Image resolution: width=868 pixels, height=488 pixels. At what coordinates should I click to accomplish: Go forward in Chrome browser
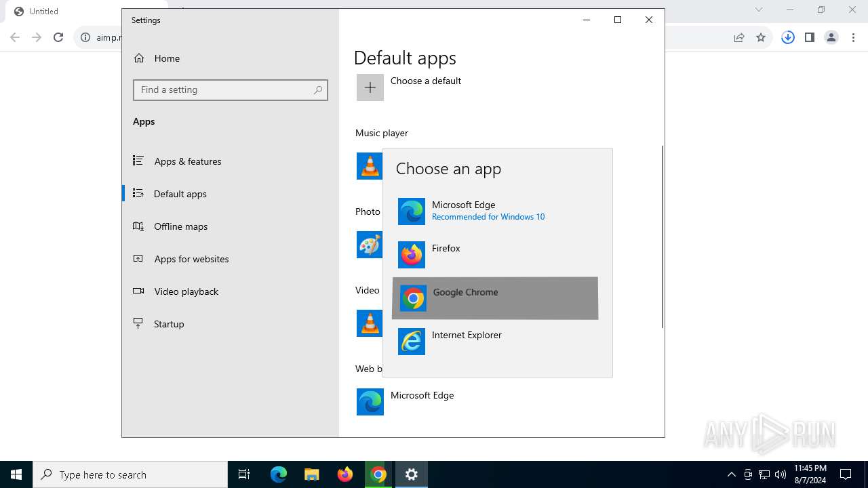[37, 38]
